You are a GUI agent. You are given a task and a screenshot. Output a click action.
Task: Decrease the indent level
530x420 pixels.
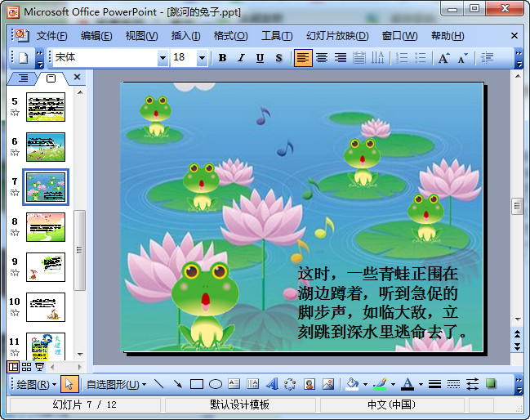tap(487, 58)
